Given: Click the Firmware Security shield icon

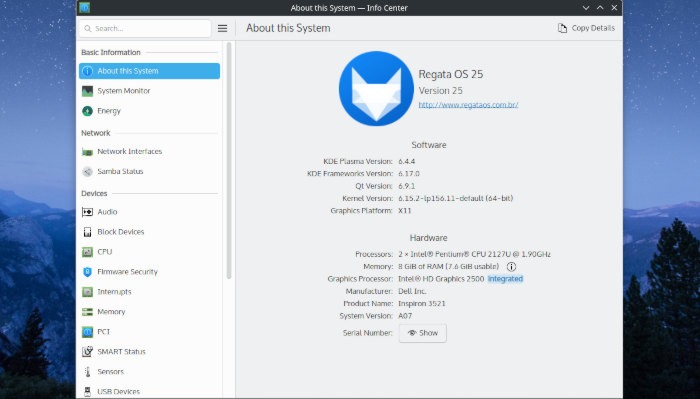Looking at the screenshot, I should 88,272.
